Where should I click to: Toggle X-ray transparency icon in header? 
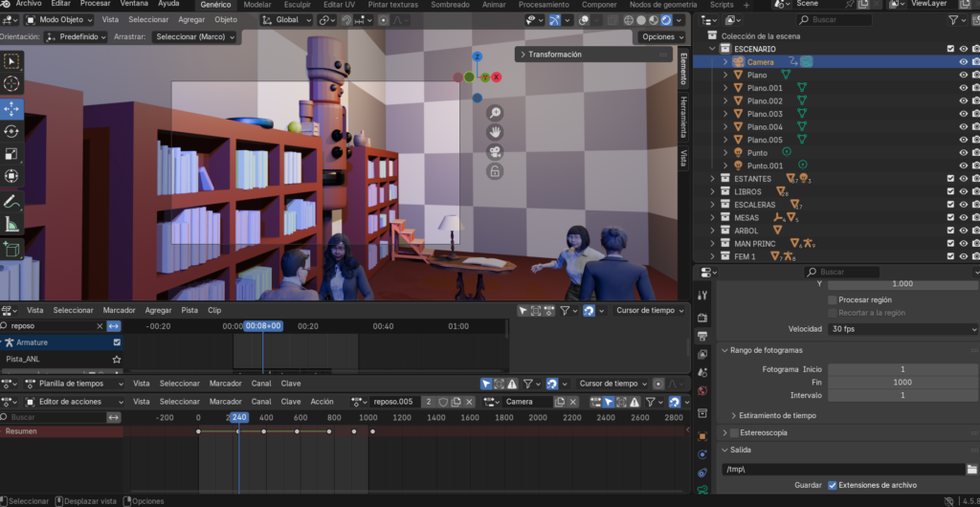(x=612, y=20)
